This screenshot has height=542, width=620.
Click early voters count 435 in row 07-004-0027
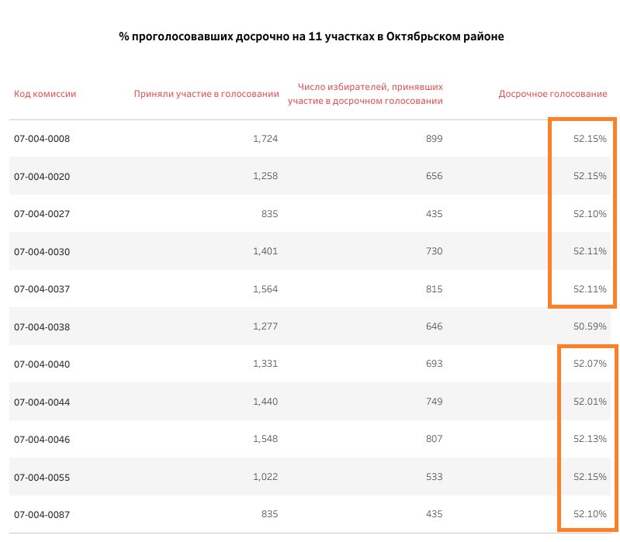coord(434,214)
